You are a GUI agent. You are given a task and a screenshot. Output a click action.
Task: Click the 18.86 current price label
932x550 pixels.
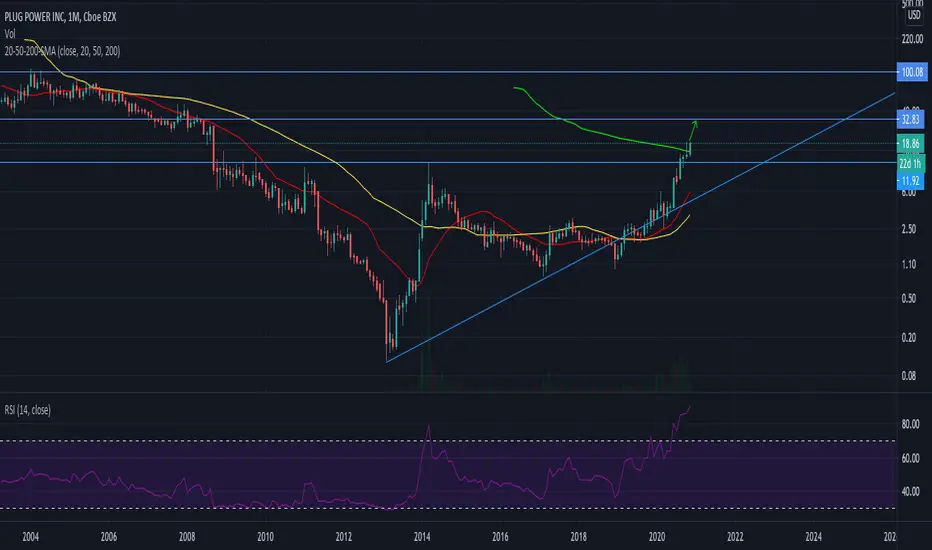[910, 143]
